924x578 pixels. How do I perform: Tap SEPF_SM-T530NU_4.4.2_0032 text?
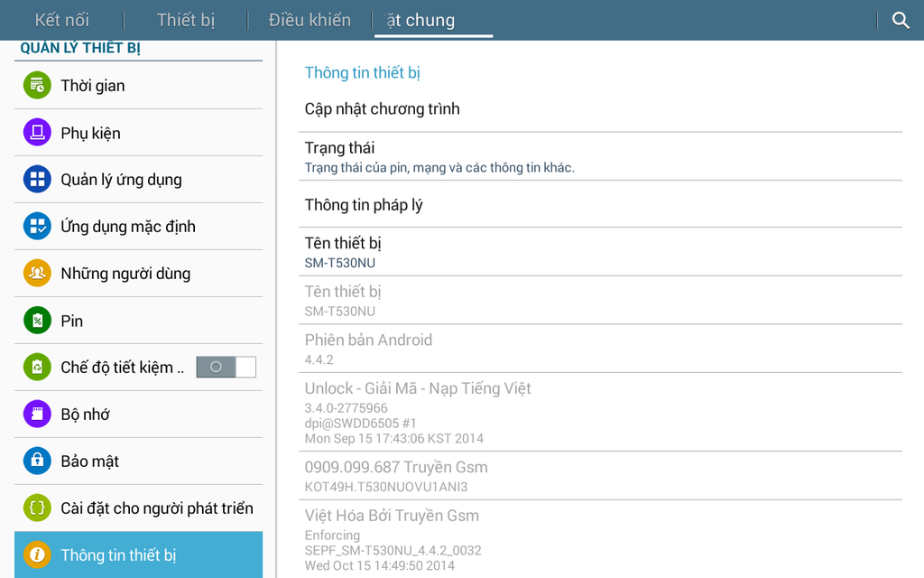pyautogui.click(x=393, y=551)
